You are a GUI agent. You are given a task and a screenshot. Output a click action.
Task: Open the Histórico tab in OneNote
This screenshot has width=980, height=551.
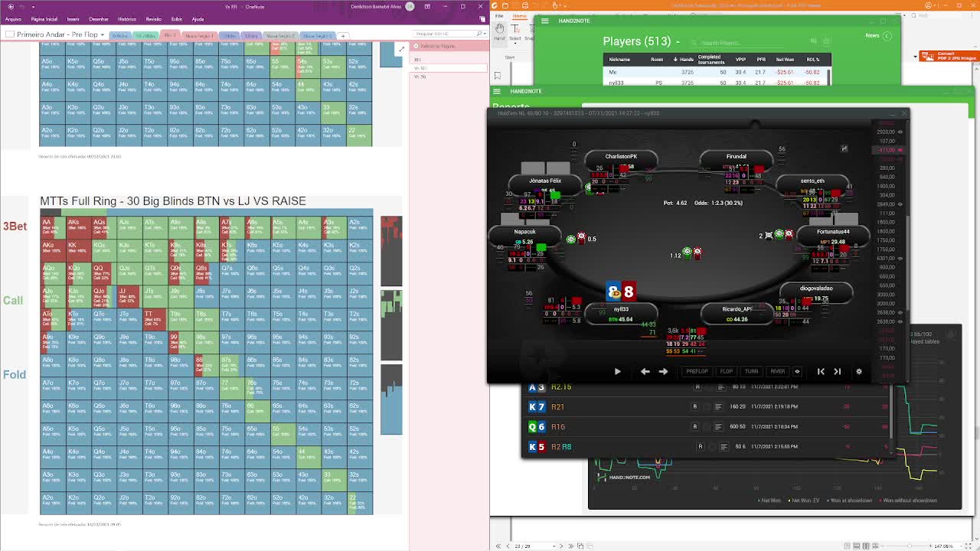coord(127,19)
